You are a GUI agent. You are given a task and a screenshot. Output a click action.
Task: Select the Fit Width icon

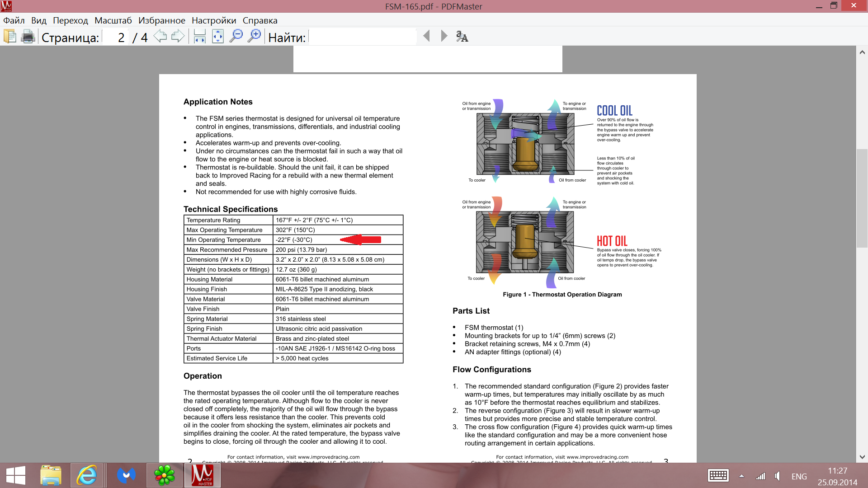click(199, 36)
